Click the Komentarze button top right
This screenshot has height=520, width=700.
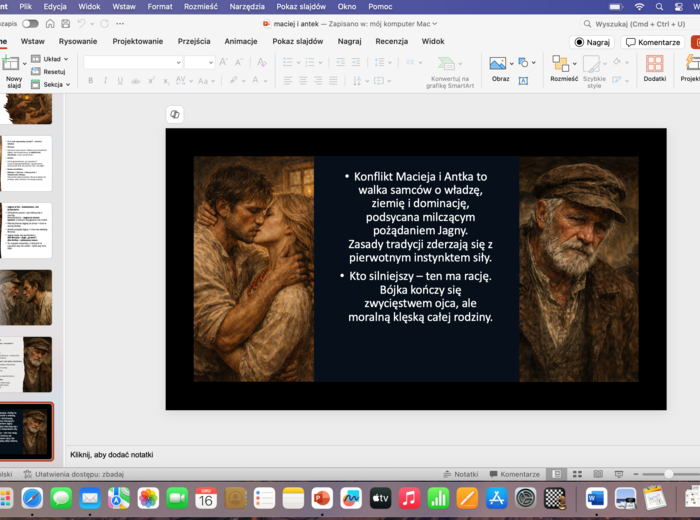(653, 42)
